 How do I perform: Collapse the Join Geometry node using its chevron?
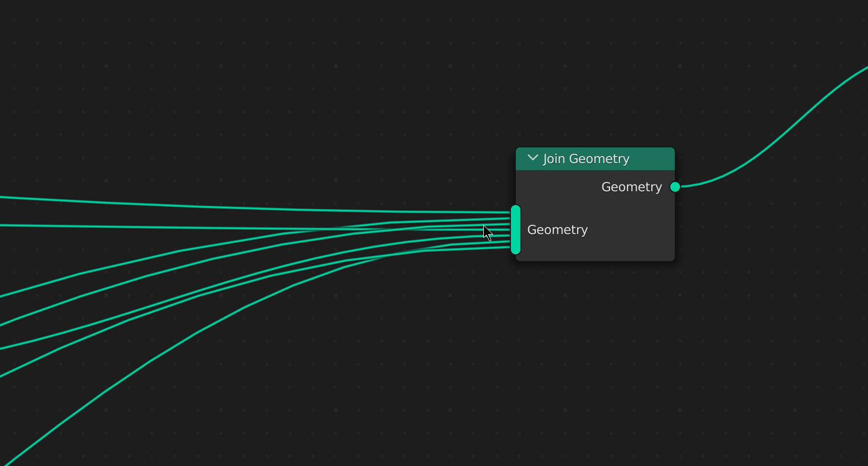(533, 158)
